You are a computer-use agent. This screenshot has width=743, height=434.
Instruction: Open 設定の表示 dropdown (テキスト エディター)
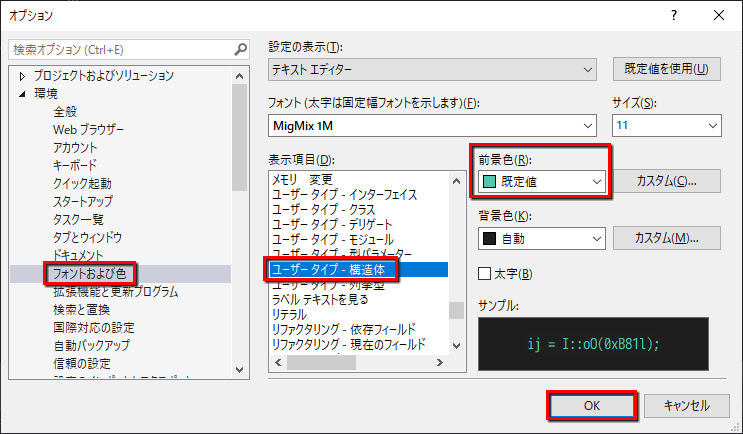click(x=432, y=70)
